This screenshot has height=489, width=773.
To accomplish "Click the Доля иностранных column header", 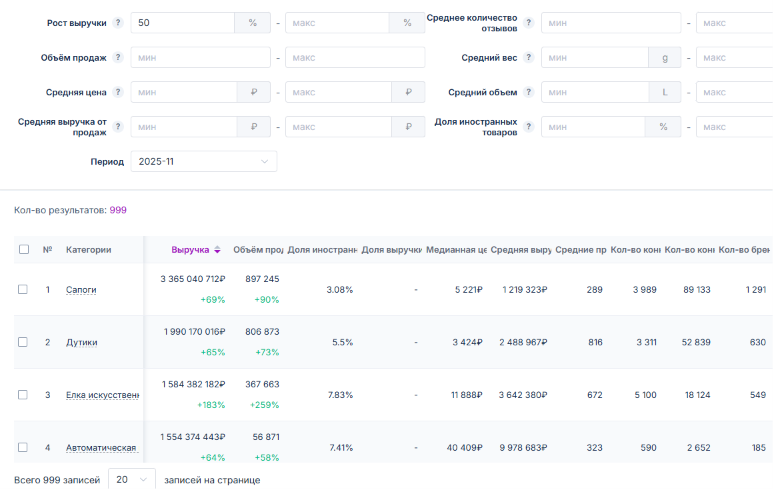I will pos(322,250).
